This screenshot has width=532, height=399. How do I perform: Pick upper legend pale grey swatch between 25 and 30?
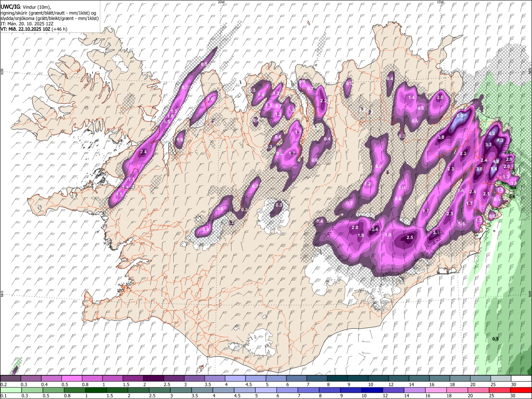(500, 379)
